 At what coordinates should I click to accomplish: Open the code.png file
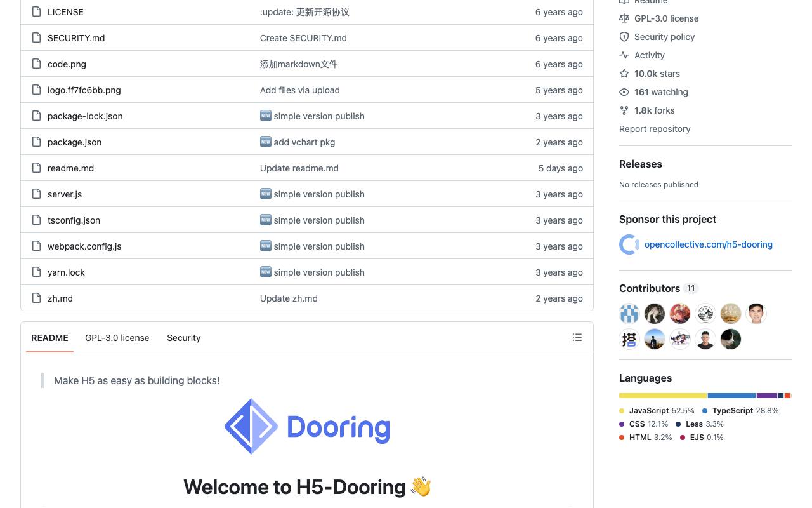coord(67,64)
